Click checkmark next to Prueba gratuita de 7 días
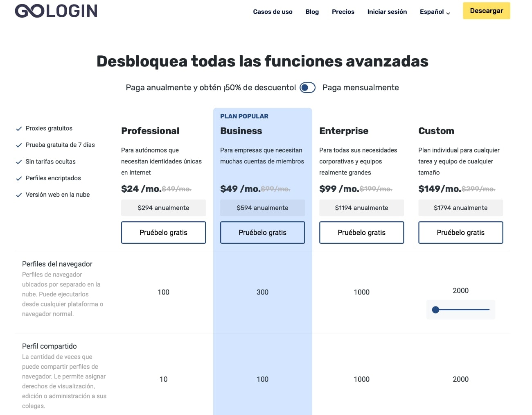Screen dimensions: 532x415 click(x=19, y=145)
